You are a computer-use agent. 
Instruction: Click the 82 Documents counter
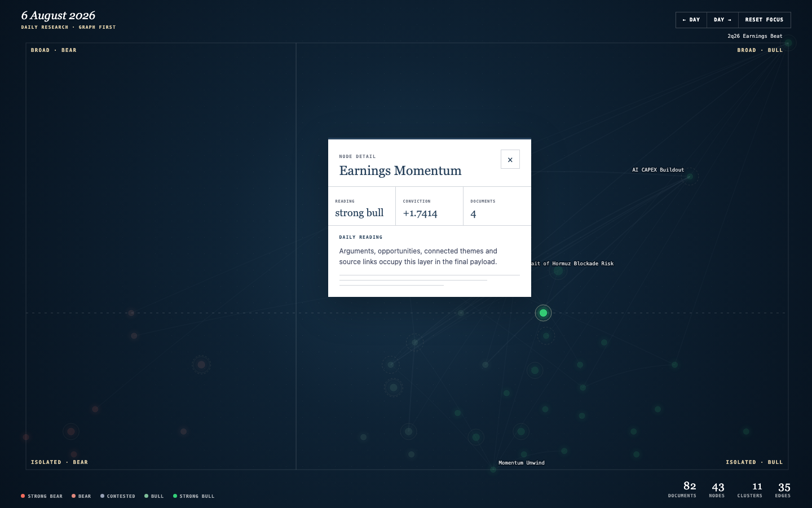[682, 489]
